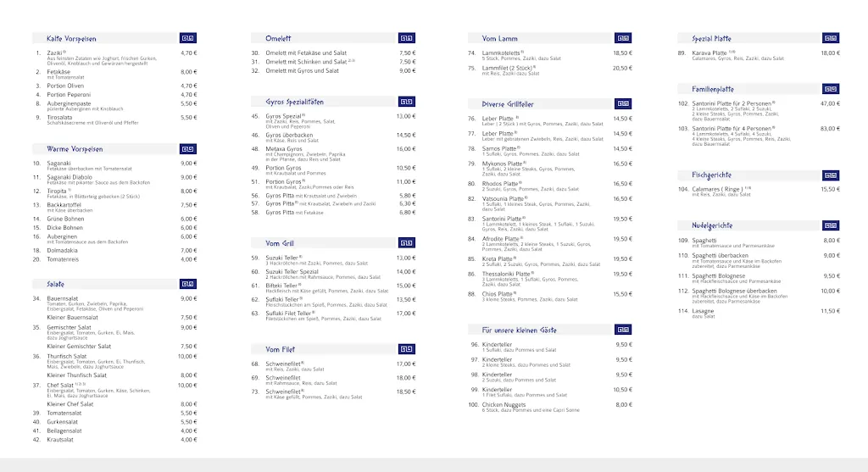Select the icon beside Gyros Spezialitäten

406,101
